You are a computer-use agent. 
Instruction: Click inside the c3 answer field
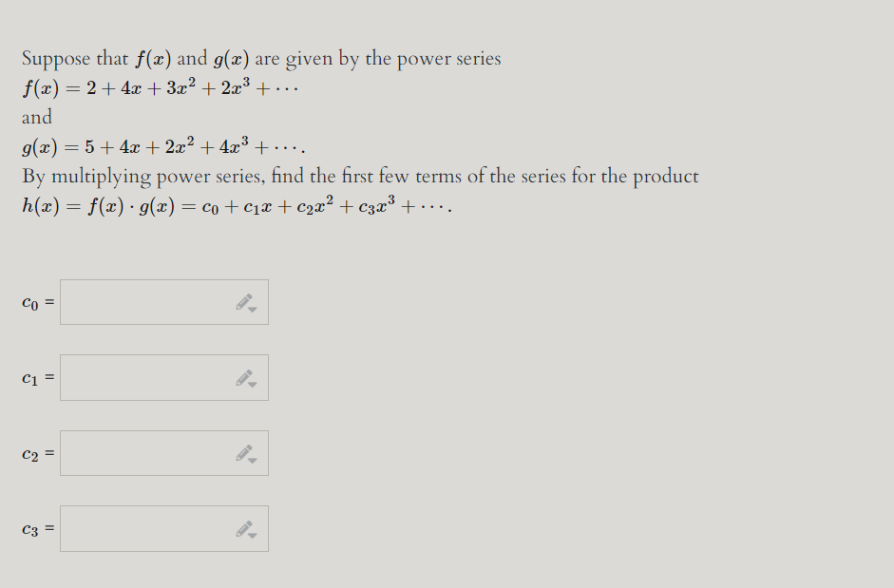coord(143,528)
